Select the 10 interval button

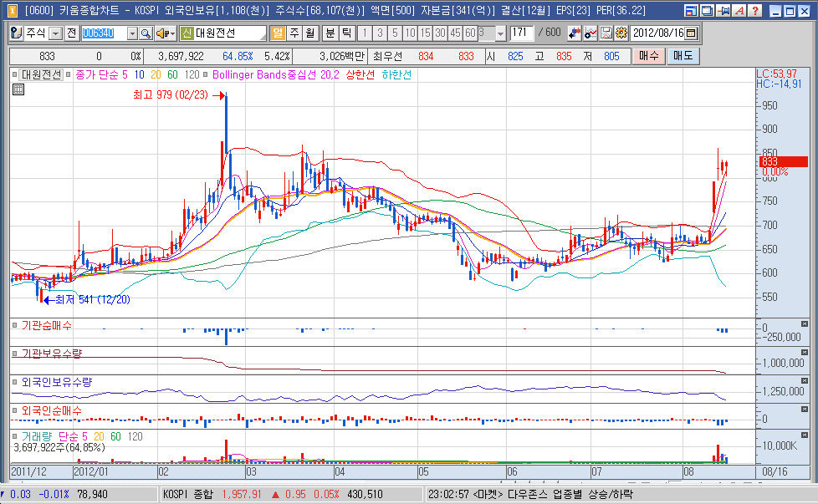(410, 33)
